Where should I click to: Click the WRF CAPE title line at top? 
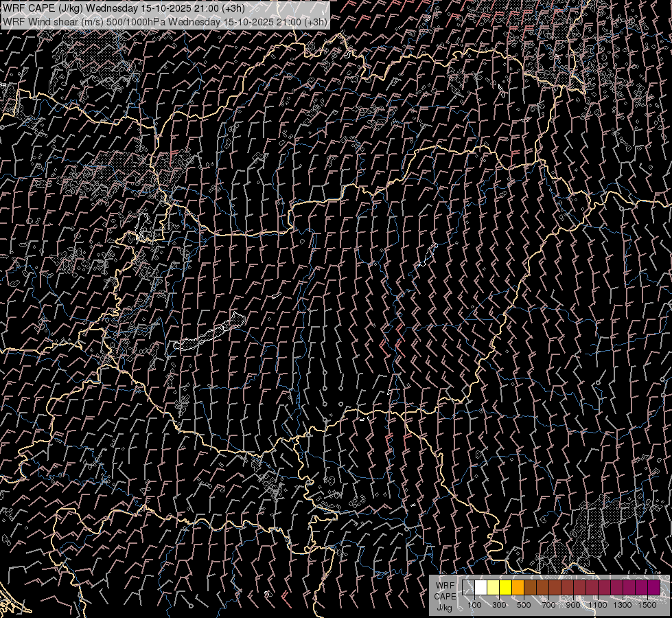click(124, 8)
